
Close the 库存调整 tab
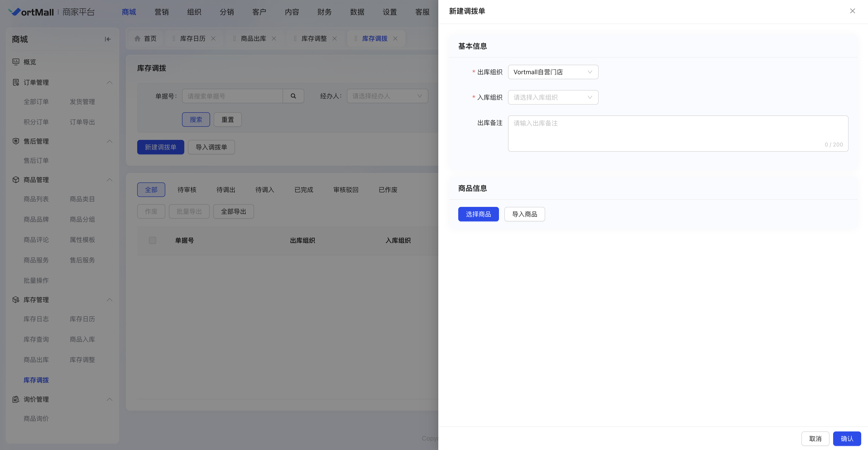click(x=335, y=38)
